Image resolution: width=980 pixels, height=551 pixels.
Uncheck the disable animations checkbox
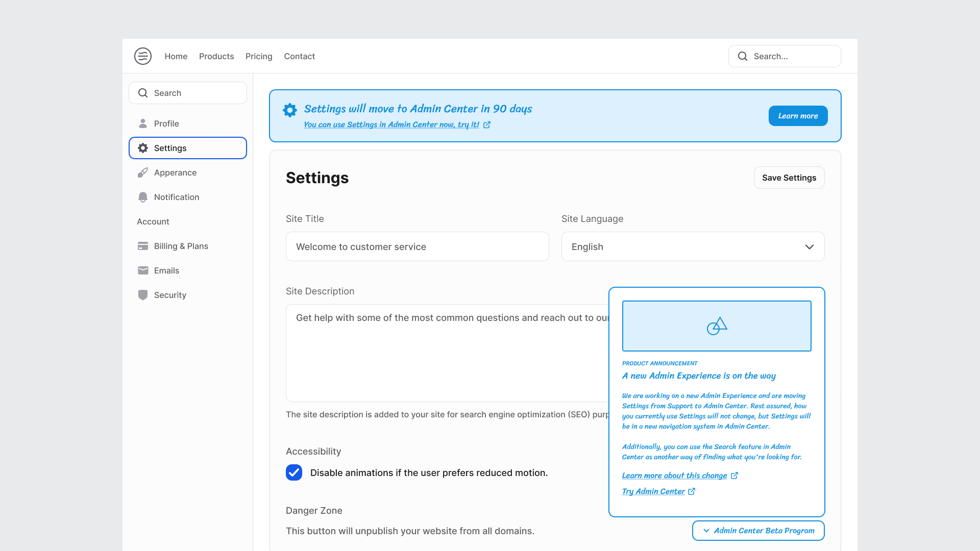point(294,472)
